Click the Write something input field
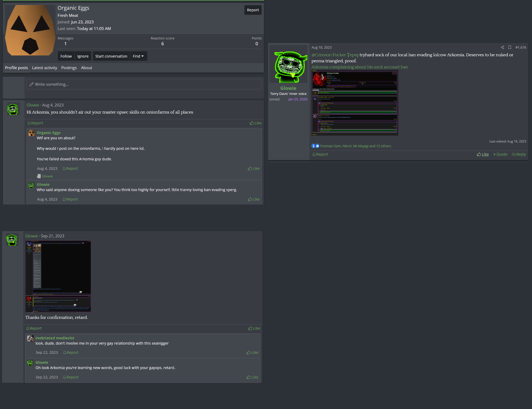The height and width of the screenshot is (409, 532). [144, 84]
